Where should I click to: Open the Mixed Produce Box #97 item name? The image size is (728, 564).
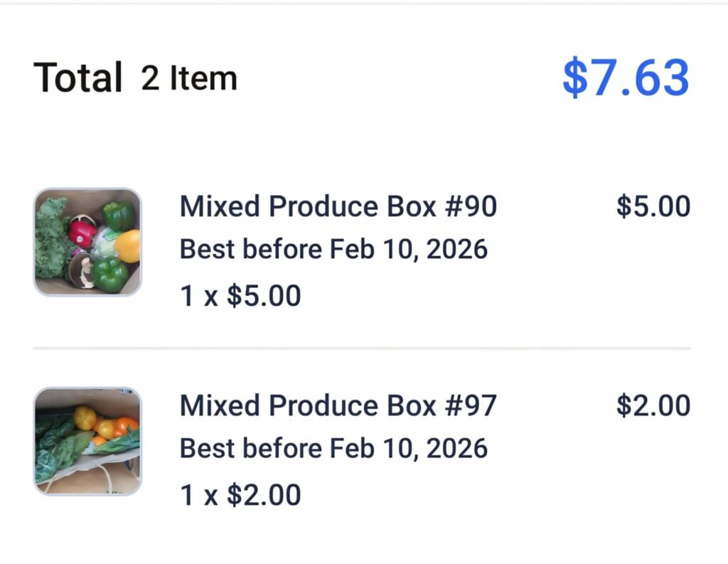point(339,405)
